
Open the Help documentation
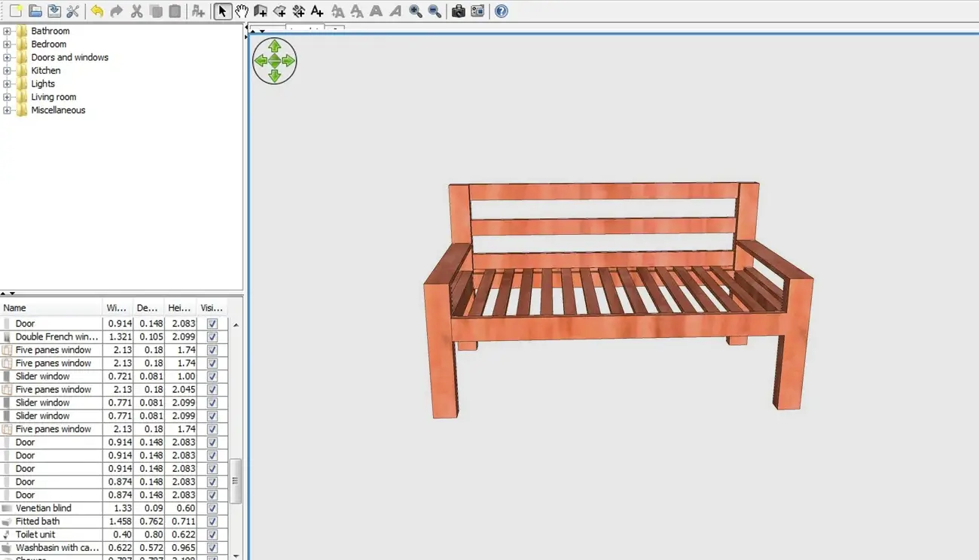coord(500,11)
